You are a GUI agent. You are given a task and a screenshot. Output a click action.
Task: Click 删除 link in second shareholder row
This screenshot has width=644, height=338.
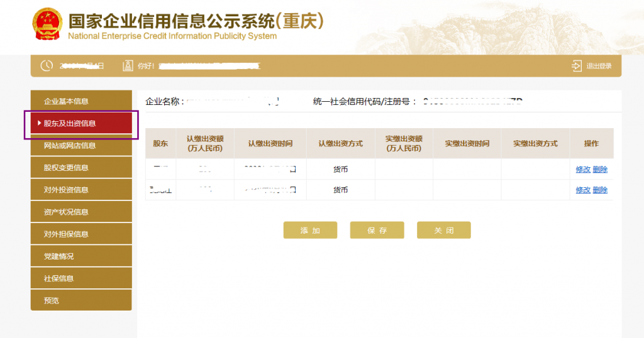click(600, 190)
